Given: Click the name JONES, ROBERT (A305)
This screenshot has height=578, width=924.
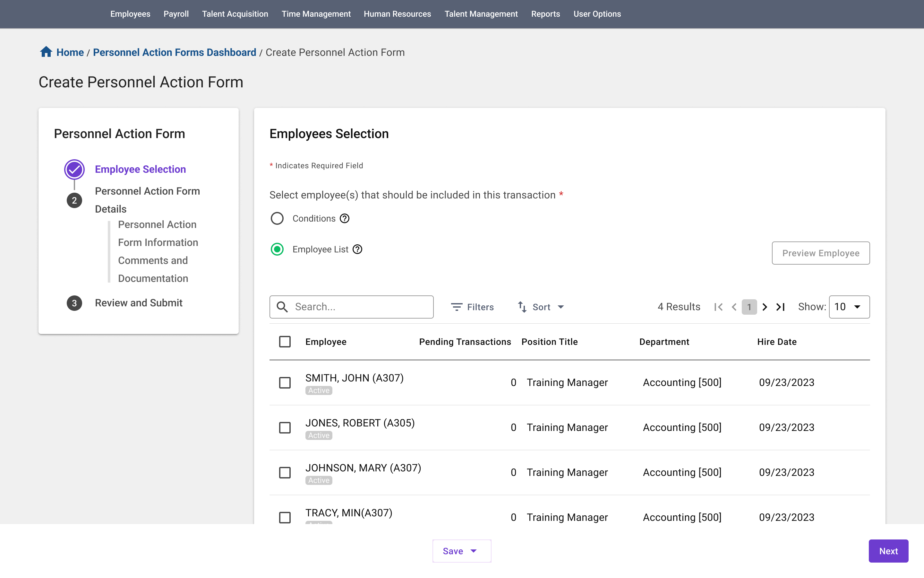Looking at the screenshot, I should click(360, 423).
